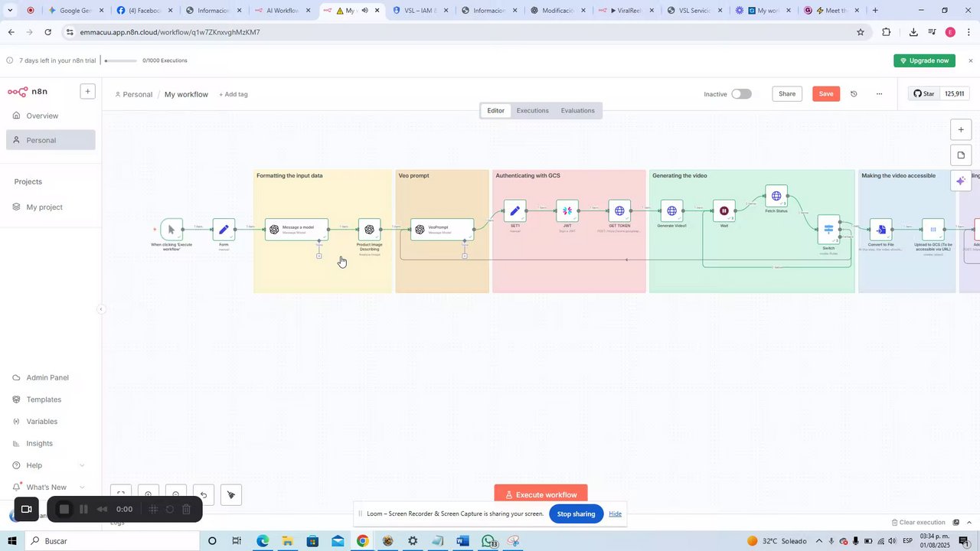
Task: Select the Generate Video1 node
Action: (671, 210)
